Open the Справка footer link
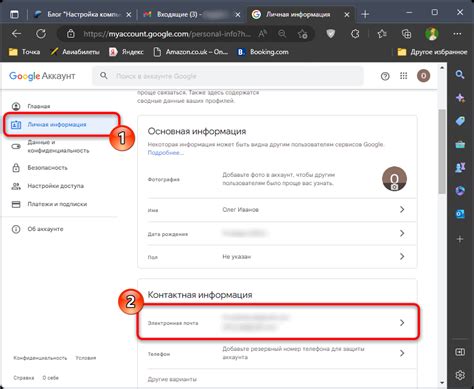The image size is (474, 389). (x=24, y=378)
